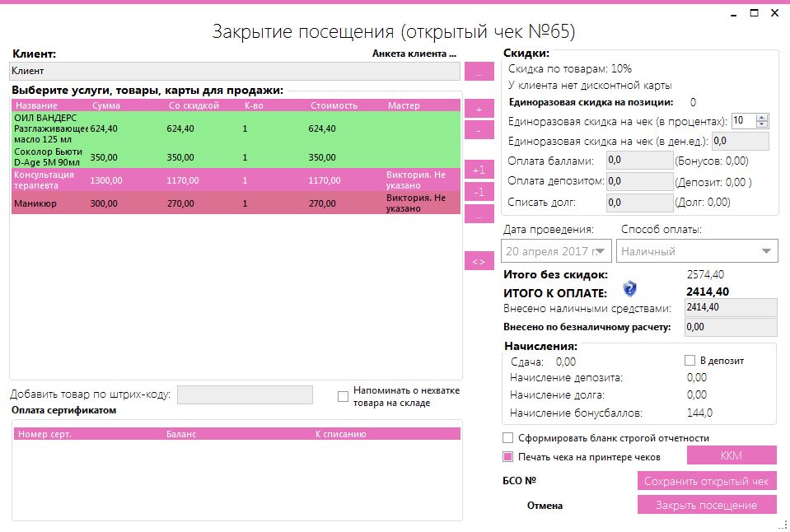The image size is (790, 532).
Task: Click the 'К списанию' column header
Action: (340, 434)
